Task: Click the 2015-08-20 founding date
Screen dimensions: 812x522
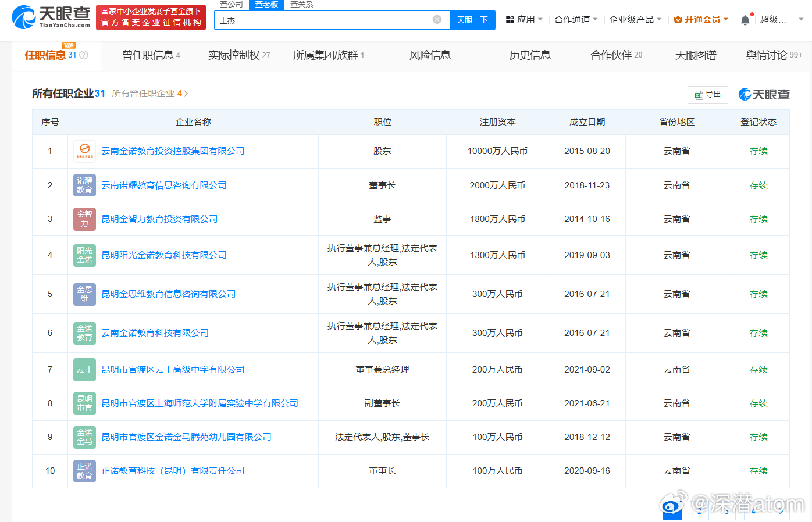Action: click(587, 151)
